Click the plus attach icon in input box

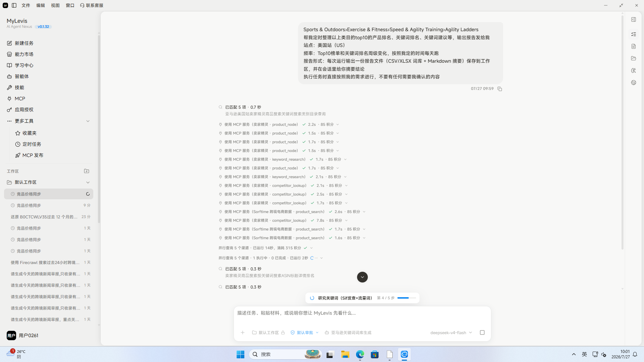[x=243, y=332]
